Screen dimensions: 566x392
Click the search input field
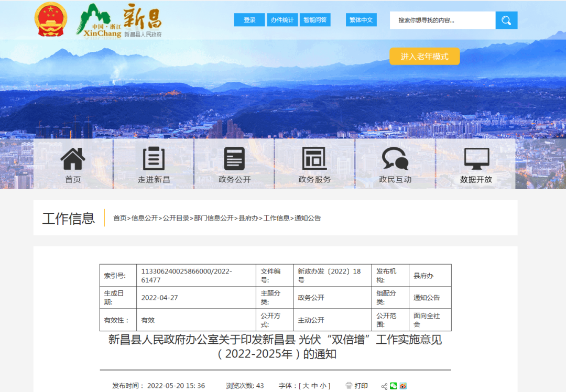[442, 20]
